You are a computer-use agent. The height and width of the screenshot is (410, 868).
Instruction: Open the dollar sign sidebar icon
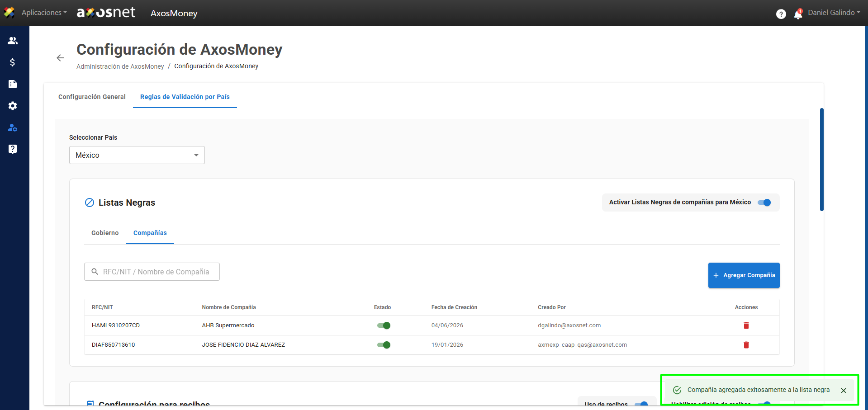[13, 62]
